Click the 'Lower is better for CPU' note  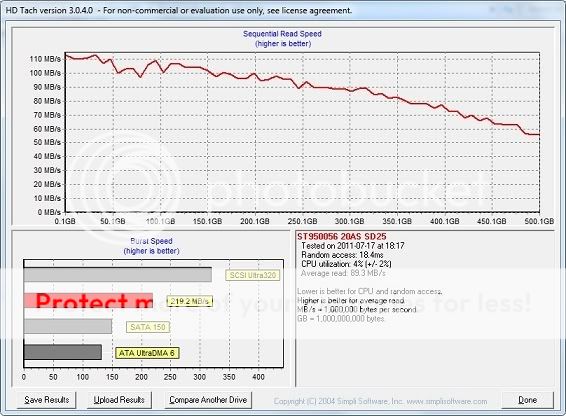click(x=369, y=291)
